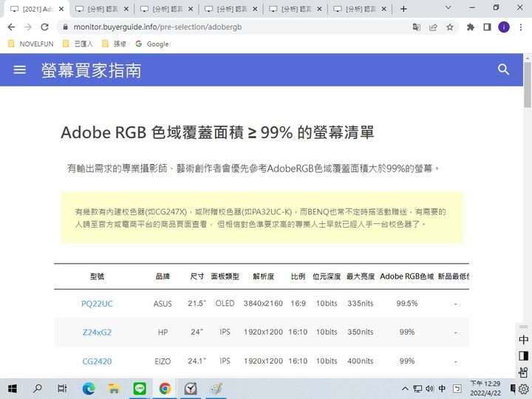Launch Microsoft Edge from the taskbar
This screenshot has width=532, height=399.
tap(89, 389)
